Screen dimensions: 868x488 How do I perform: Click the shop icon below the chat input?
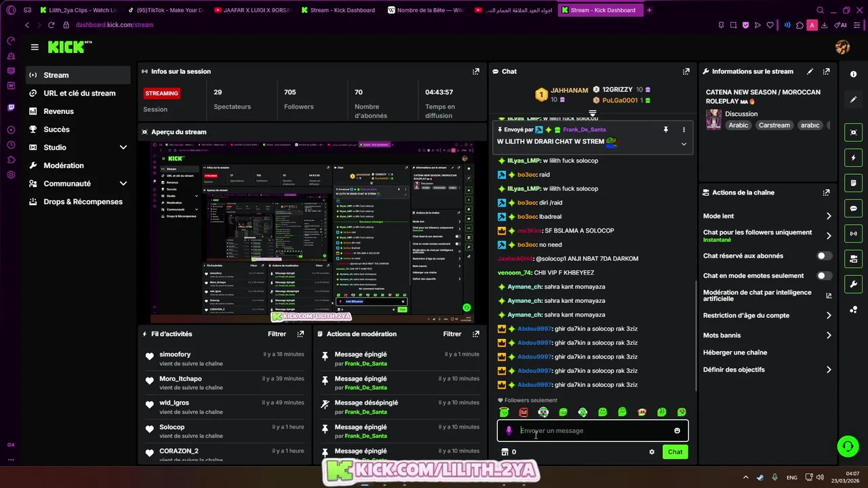point(505,452)
